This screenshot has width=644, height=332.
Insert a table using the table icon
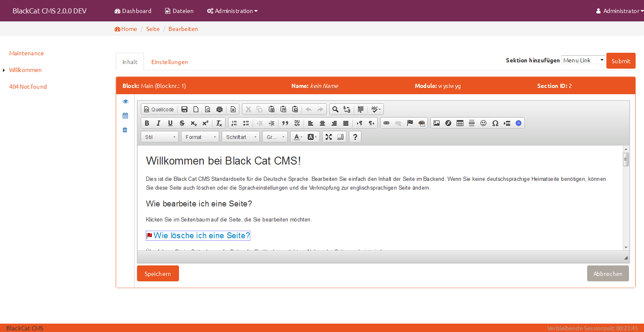(460, 123)
